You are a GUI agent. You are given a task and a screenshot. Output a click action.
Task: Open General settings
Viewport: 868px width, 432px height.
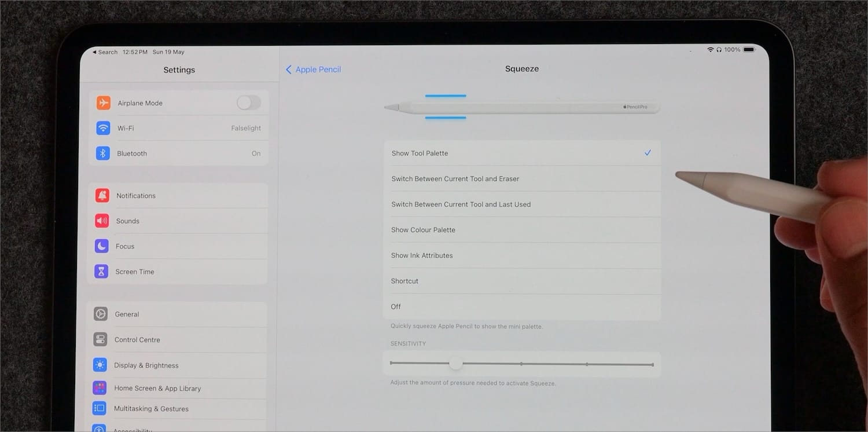point(176,314)
